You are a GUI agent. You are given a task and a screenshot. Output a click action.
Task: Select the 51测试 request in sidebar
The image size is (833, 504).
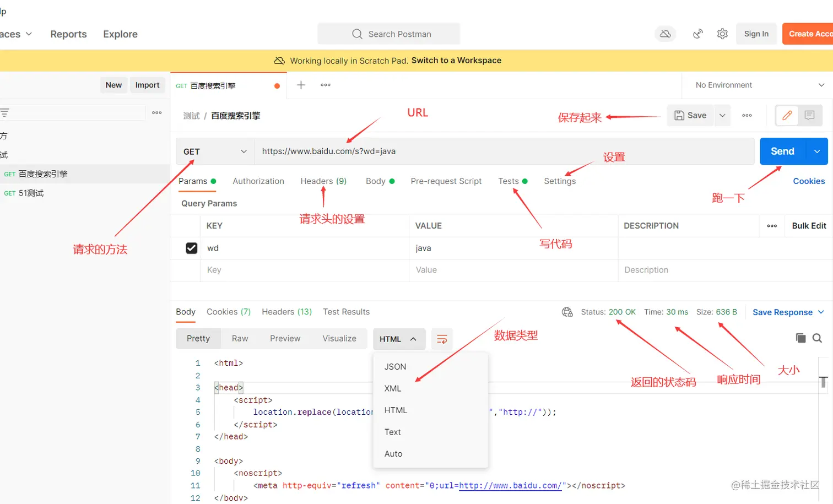[x=85, y=193]
